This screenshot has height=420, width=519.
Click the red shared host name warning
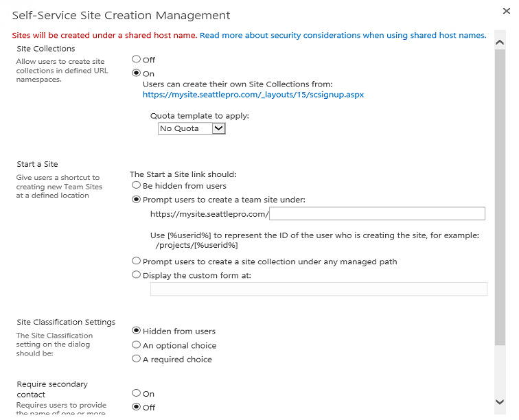tap(104, 35)
